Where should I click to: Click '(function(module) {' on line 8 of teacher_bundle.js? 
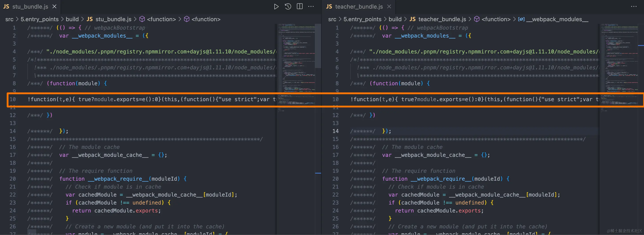coord(400,83)
